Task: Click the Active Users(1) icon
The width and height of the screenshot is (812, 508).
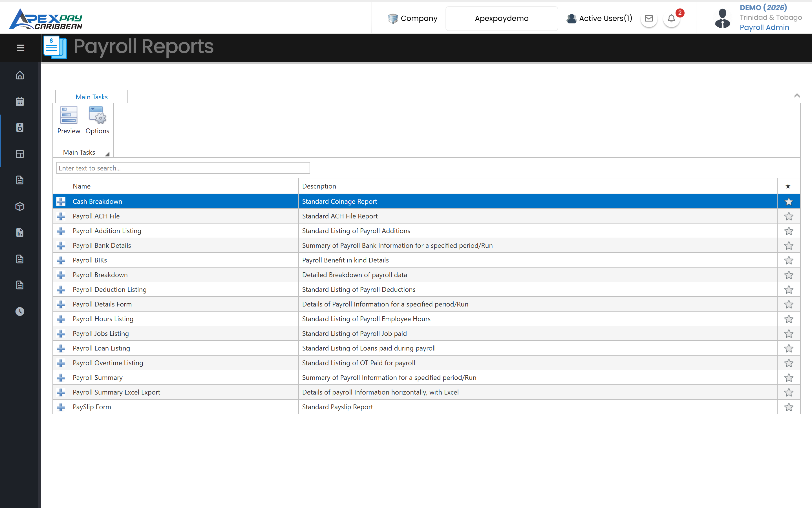Action: click(571, 18)
